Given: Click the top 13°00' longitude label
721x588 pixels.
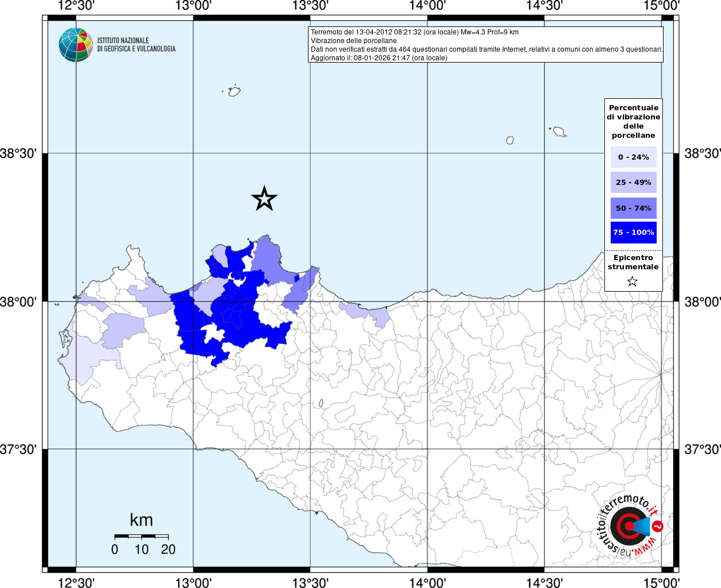Looking at the screenshot, I should click(194, 6).
